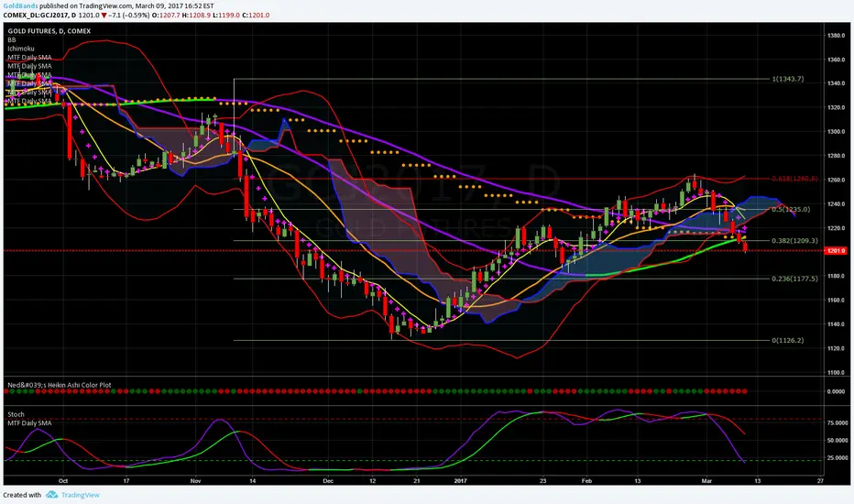Select 50.0000 on the Stoch scale
The width and height of the screenshot is (854, 504).
[838, 440]
